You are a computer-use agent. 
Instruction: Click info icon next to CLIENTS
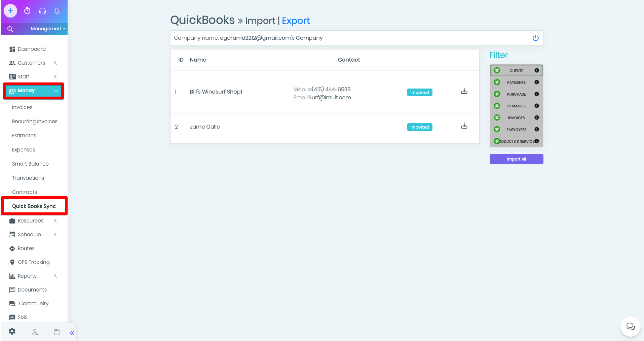click(x=537, y=70)
